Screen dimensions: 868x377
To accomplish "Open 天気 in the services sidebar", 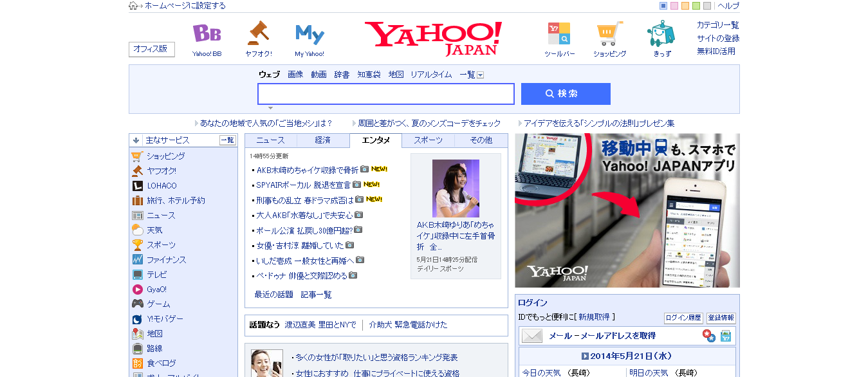I will [154, 230].
